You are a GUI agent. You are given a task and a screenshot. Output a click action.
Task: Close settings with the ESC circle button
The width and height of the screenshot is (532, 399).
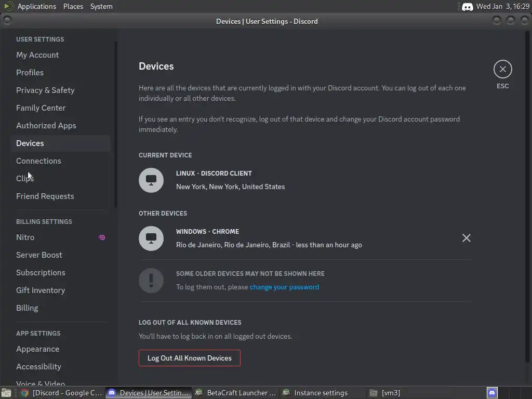click(x=502, y=69)
